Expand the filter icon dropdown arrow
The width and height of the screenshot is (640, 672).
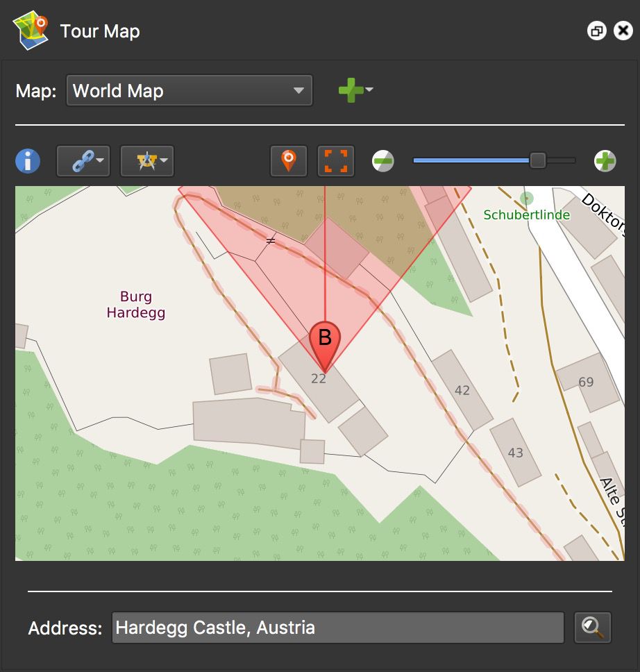(x=164, y=161)
